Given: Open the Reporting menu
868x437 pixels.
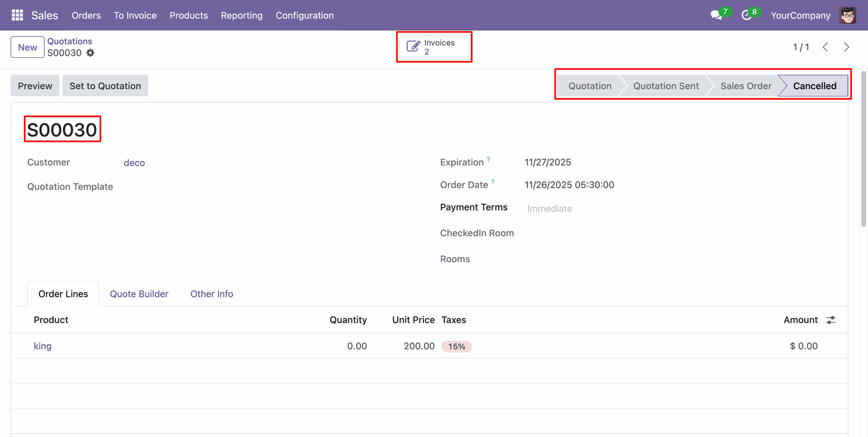Looking at the screenshot, I should 241,15.
